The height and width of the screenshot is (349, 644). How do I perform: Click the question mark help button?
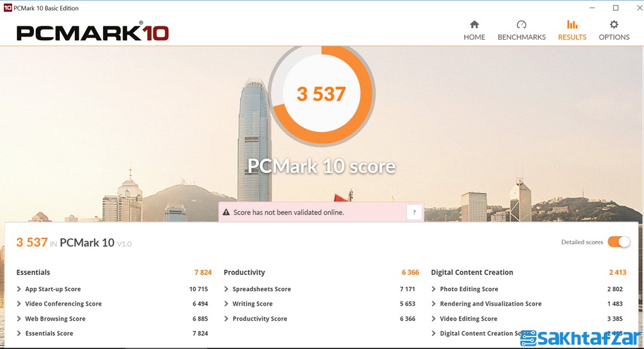tap(414, 213)
